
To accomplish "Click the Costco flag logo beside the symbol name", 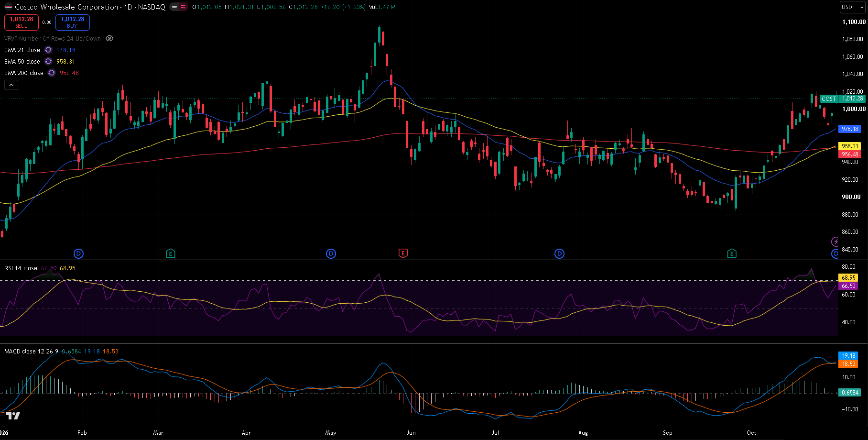I will (x=9, y=7).
